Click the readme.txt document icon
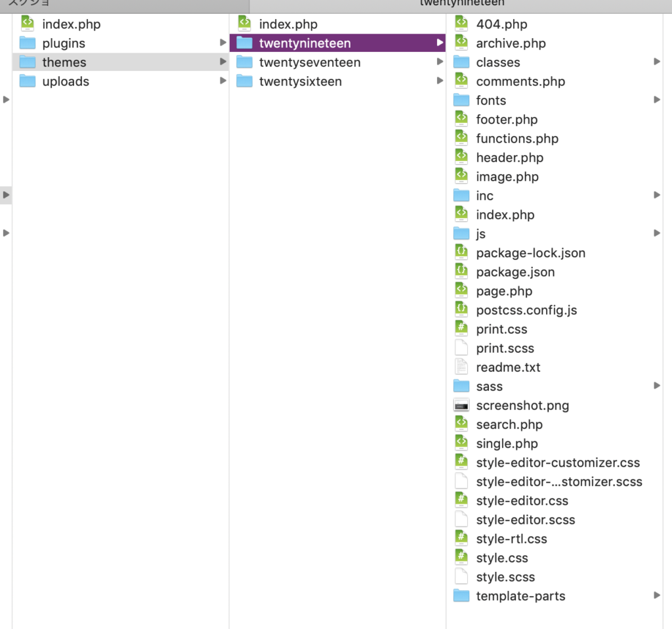 point(461,367)
